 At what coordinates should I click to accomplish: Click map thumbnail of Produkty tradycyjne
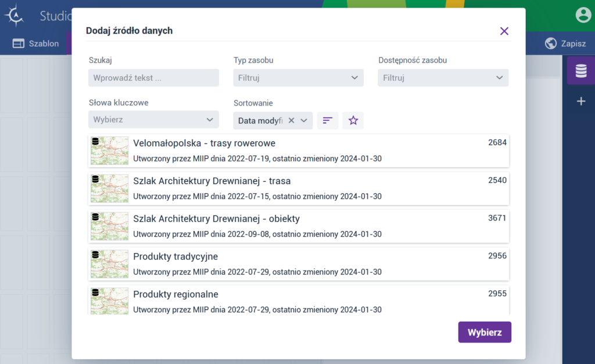click(x=109, y=264)
